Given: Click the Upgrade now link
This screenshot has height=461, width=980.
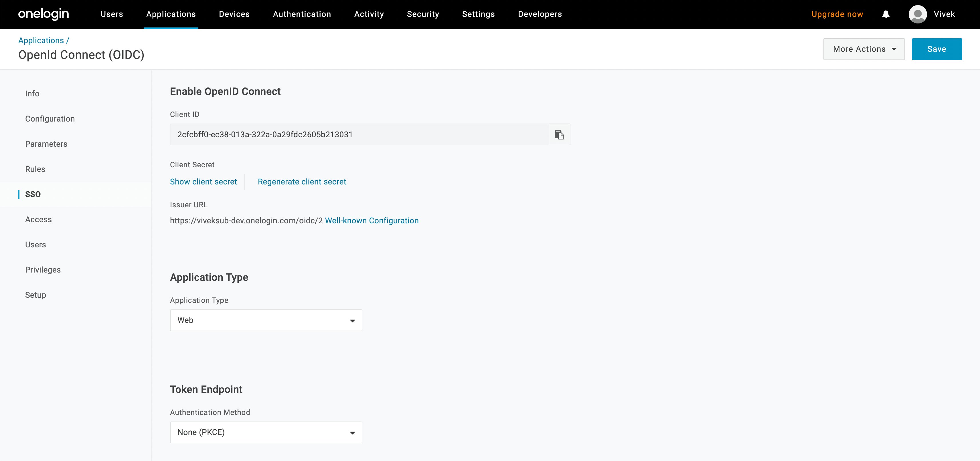Looking at the screenshot, I should pyautogui.click(x=837, y=14).
